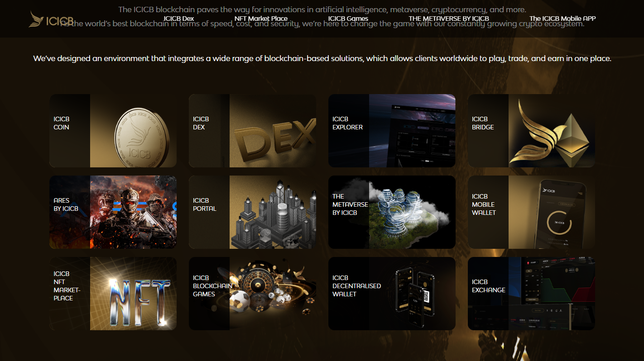Open the ICICB DECENTRALISED WALLET card label
Screen dimensions: 644x361
(357, 286)
